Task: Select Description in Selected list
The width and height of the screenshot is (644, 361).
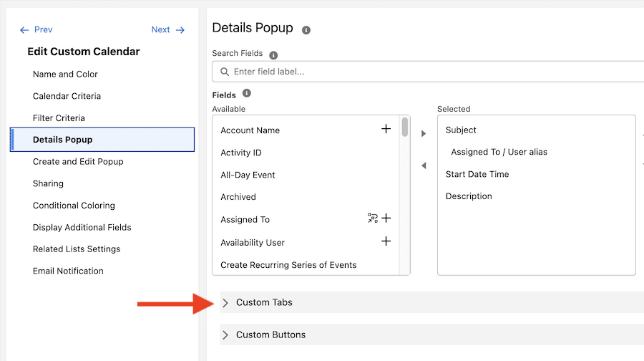Action: click(469, 196)
